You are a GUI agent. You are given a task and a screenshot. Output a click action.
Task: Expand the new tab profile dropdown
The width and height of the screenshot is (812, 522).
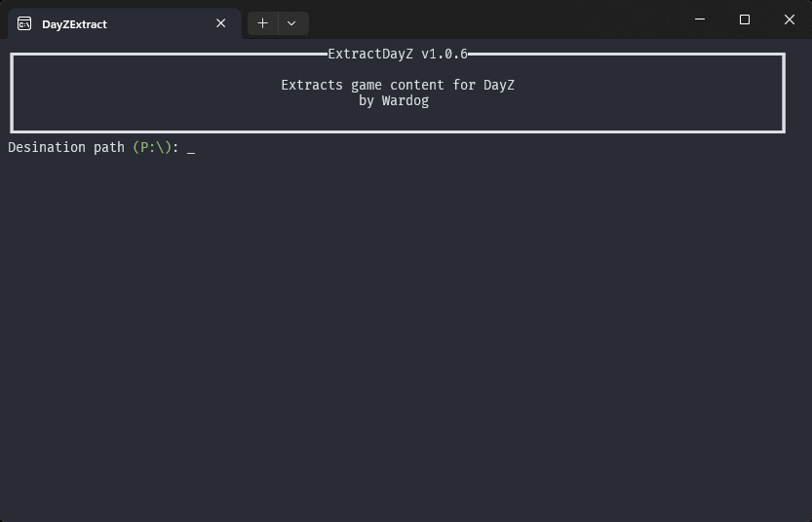click(292, 23)
